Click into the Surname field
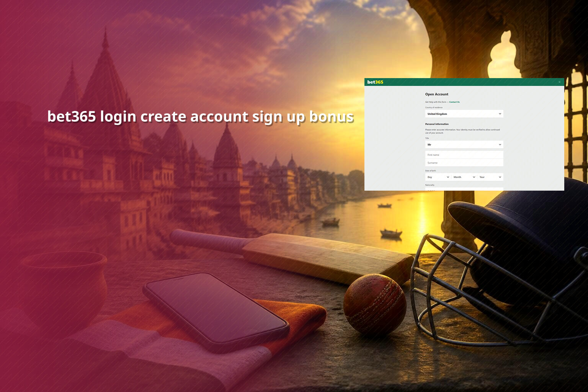The height and width of the screenshot is (392, 588). tap(464, 163)
